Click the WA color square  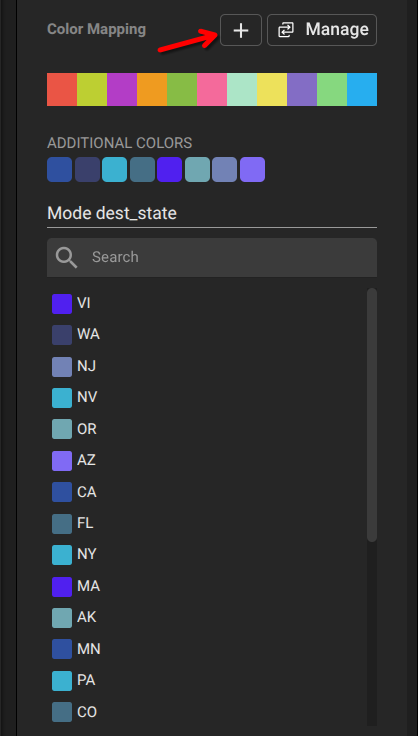click(x=62, y=335)
